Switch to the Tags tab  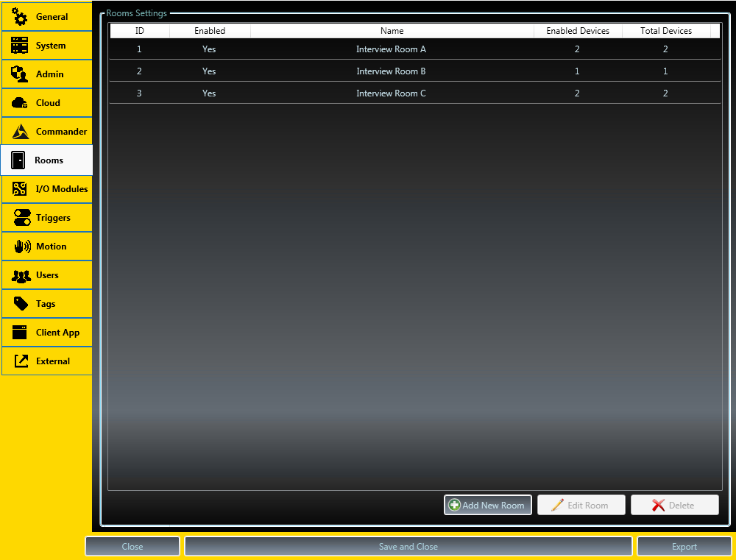coord(46,304)
